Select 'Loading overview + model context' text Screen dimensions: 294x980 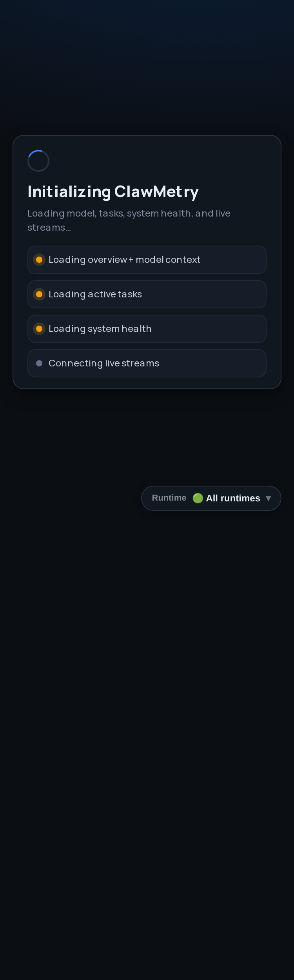(125, 260)
